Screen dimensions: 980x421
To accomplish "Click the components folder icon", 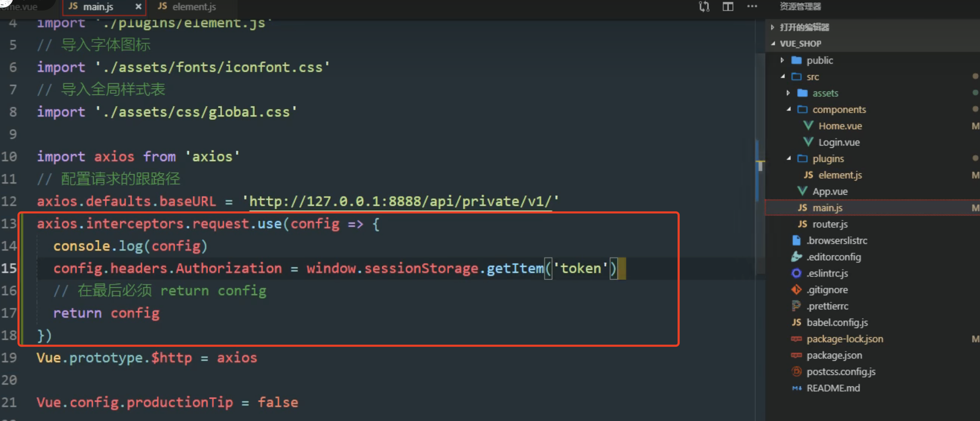I will [802, 109].
